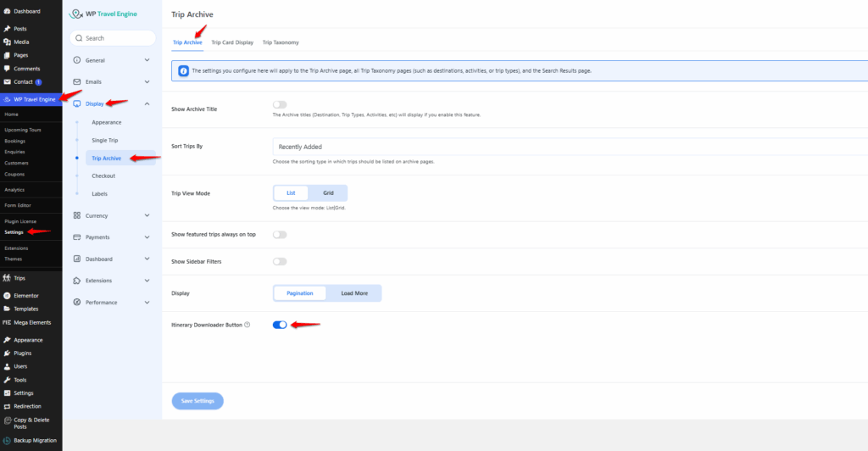Click the Save Settings button

coord(198,400)
